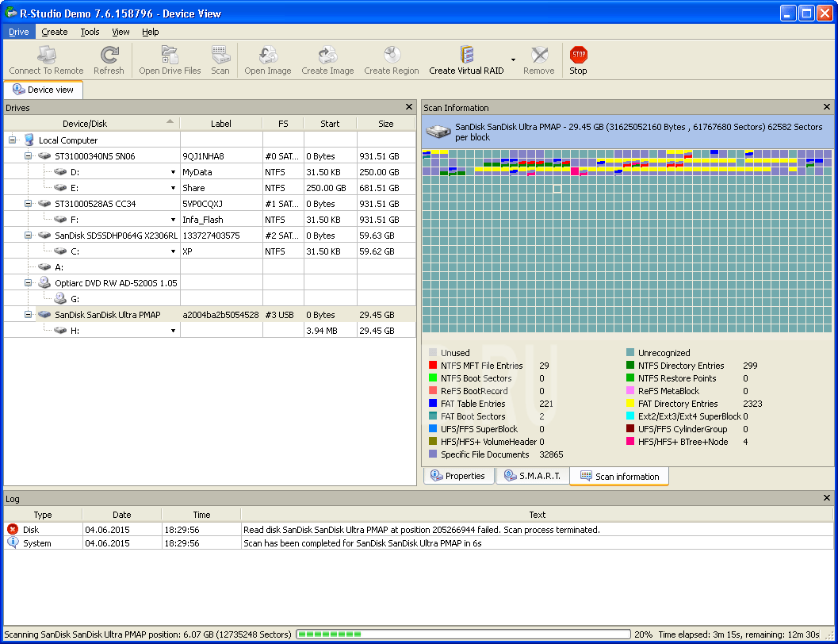
Task: Click the Create Image toolbar icon
Action: (327, 55)
